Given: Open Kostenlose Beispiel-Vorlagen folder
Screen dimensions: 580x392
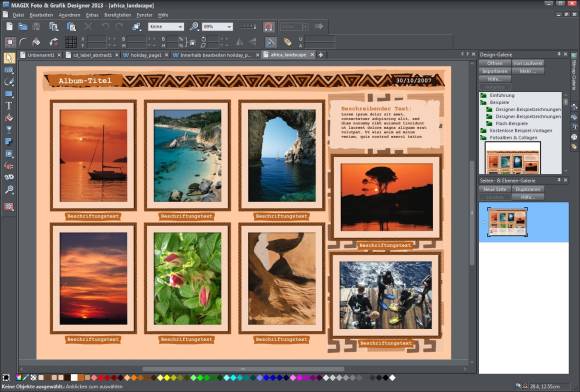Looking at the screenshot, I should [516, 131].
